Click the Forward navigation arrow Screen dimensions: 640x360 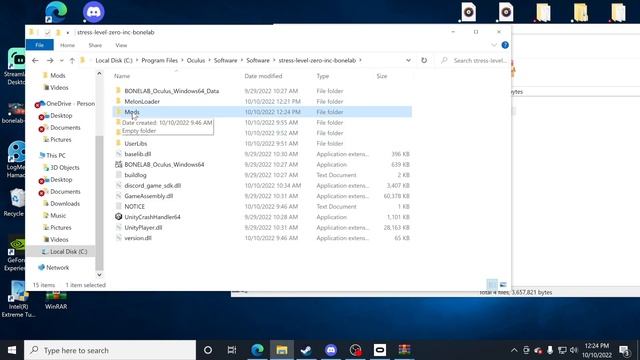pyautogui.click(x=50, y=60)
